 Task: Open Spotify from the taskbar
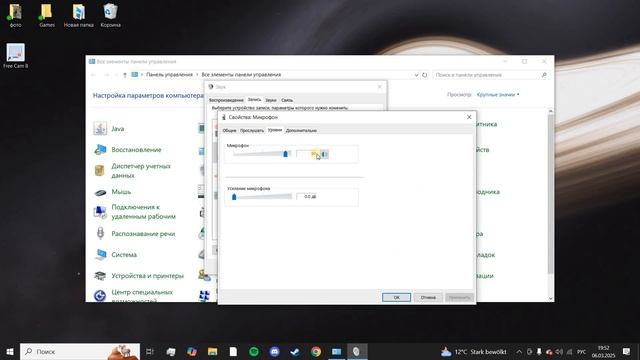pyautogui.click(x=254, y=351)
